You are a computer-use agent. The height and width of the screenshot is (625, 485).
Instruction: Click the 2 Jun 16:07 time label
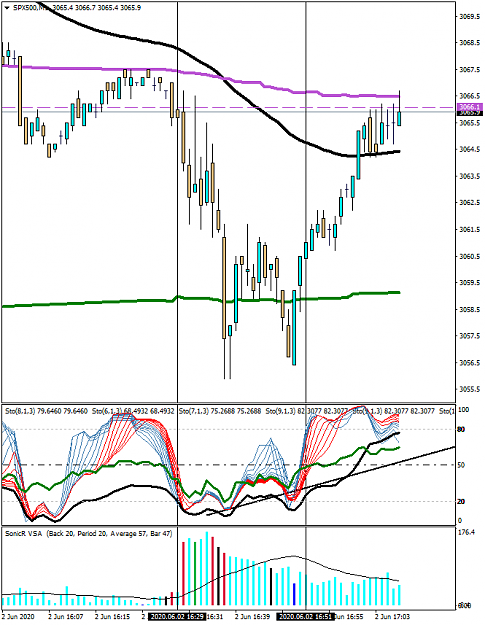(66, 617)
